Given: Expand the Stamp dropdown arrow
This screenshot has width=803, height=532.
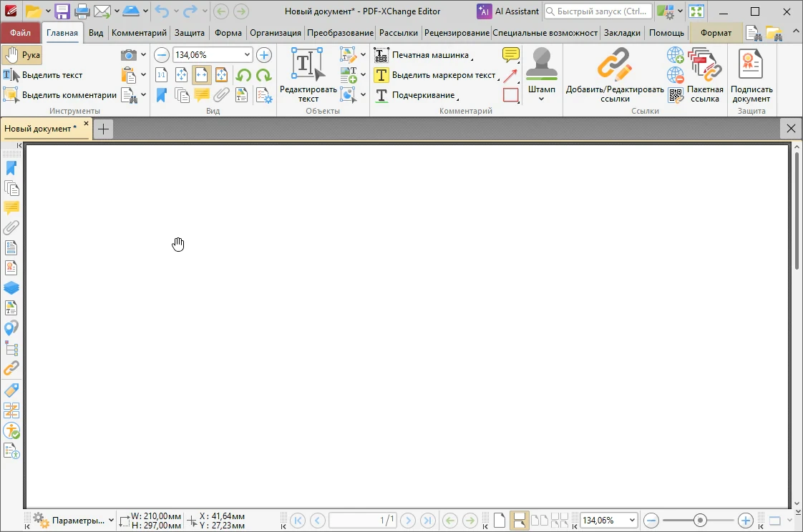Looking at the screenshot, I should 541,99.
